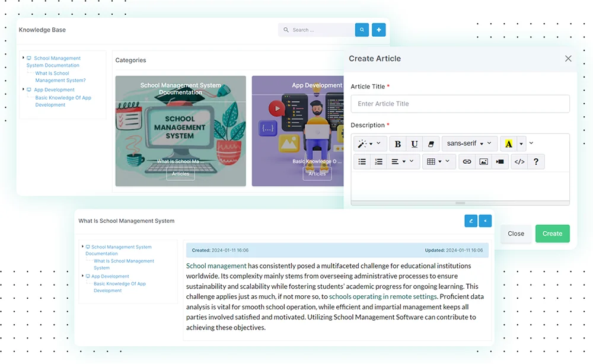Image resolution: width=593 pixels, height=364 pixels.
Task: Open the editor help dialog
Action: coord(535,161)
